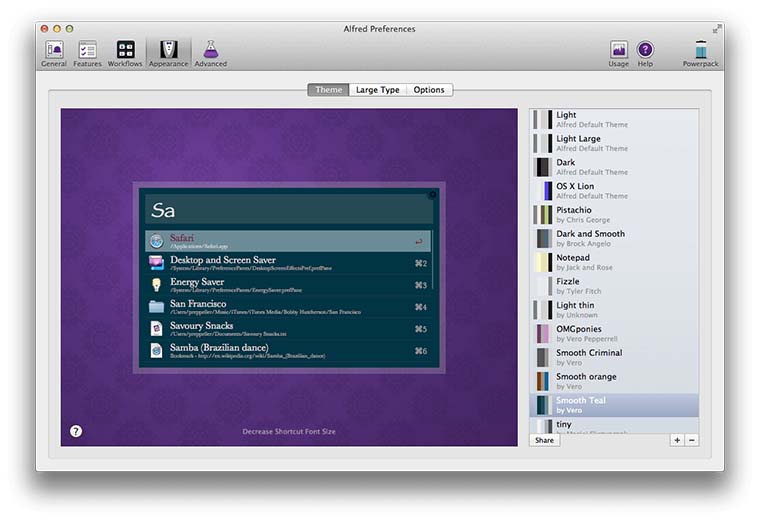The image size is (760, 521).
Task: Select the Dark theme
Action: click(x=614, y=167)
